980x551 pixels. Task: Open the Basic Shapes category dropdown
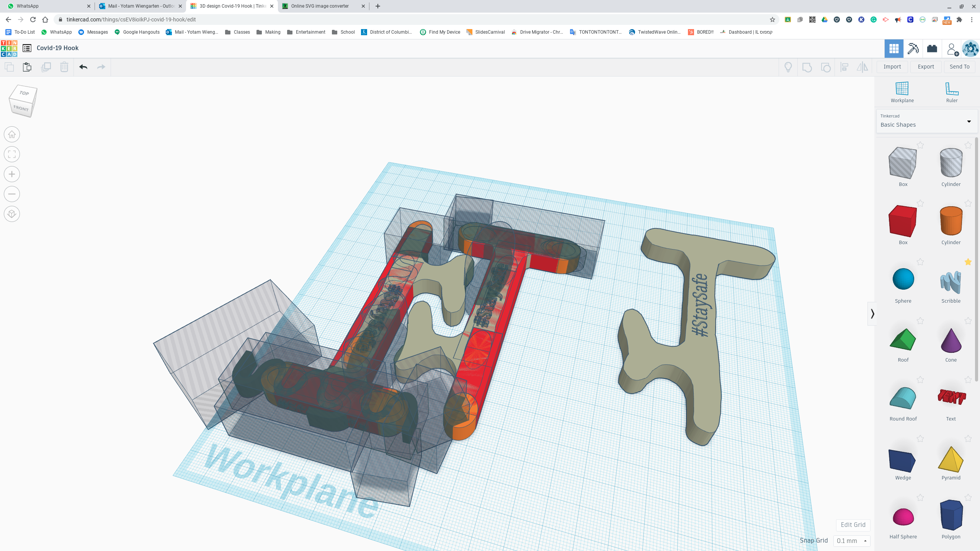[927, 121]
